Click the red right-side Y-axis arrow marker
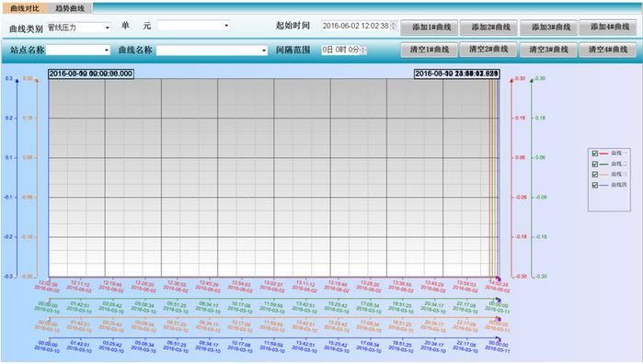 click(x=511, y=81)
